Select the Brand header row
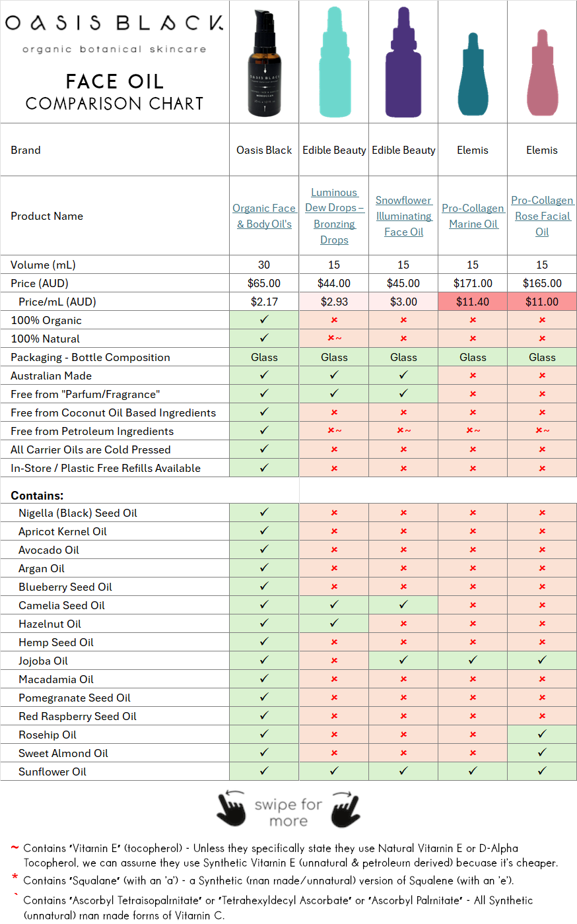 [25, 150]
